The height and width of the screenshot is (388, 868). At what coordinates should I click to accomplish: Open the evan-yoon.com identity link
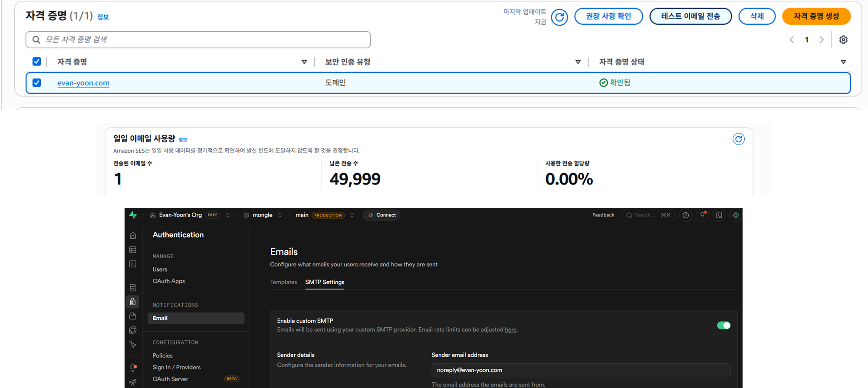pyautogui.click(x=83, y=83)
